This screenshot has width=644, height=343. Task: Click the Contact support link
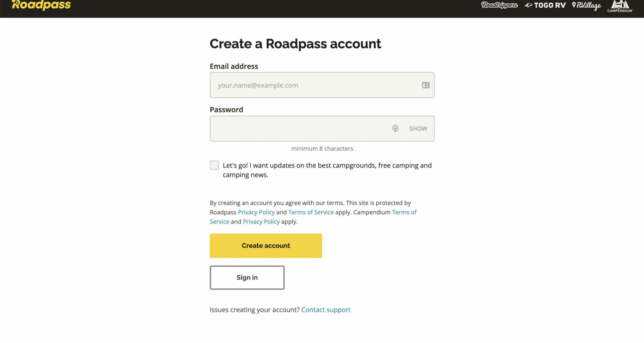(x=326, y=310)
